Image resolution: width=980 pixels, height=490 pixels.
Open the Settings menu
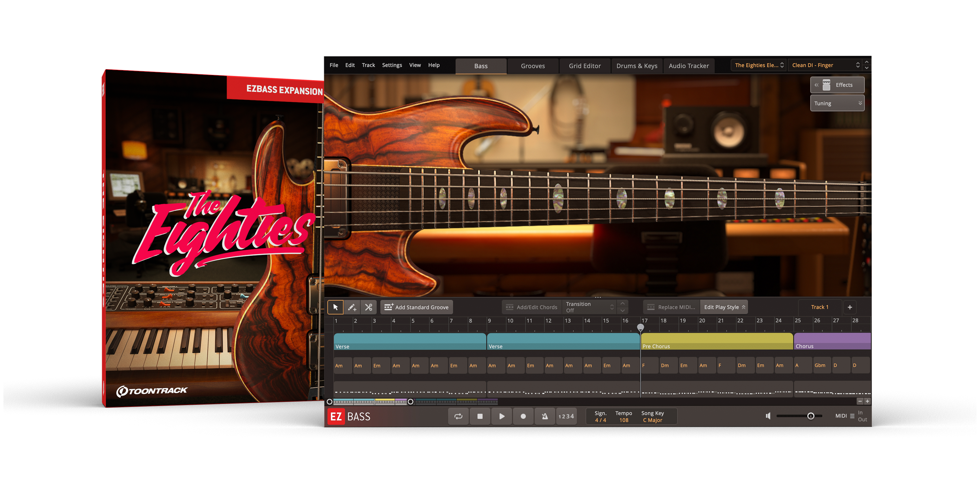pos(392,65)
